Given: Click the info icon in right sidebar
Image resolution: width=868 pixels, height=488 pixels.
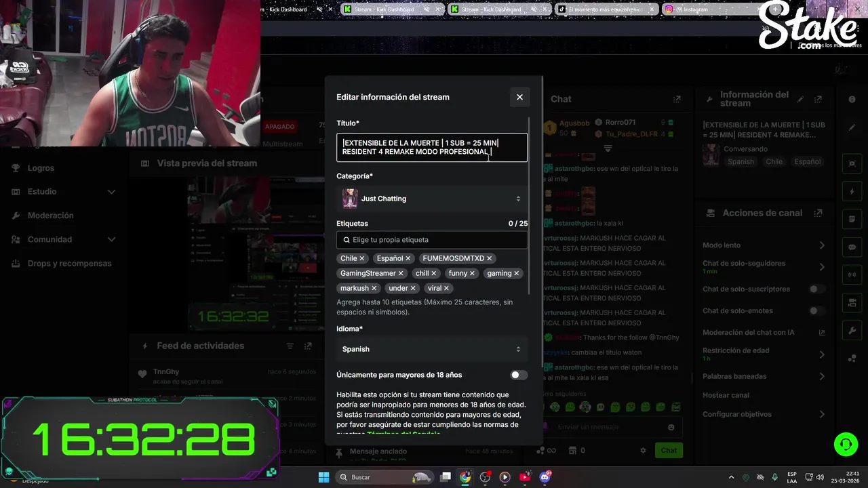Looking at the screenshot, I should (852, 99).
